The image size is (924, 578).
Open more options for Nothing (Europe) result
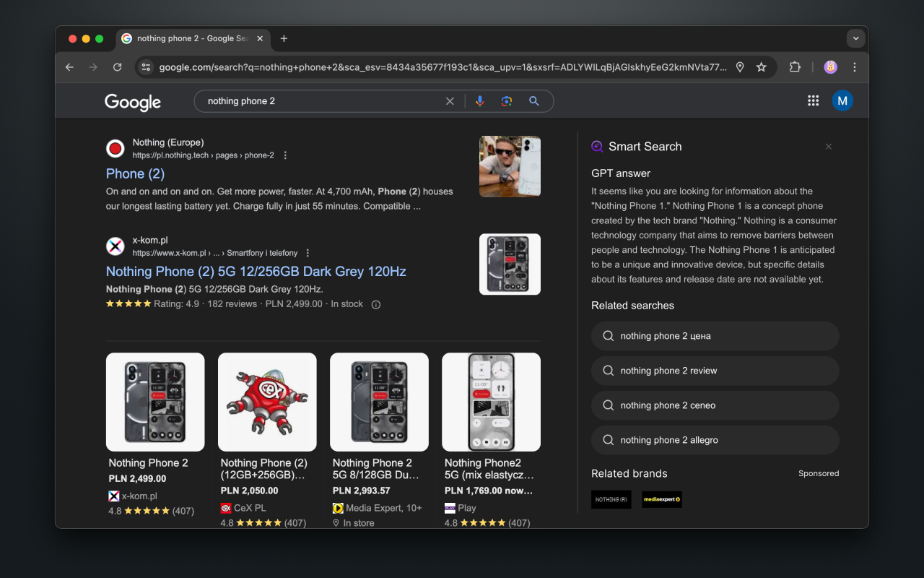(285, 155)
